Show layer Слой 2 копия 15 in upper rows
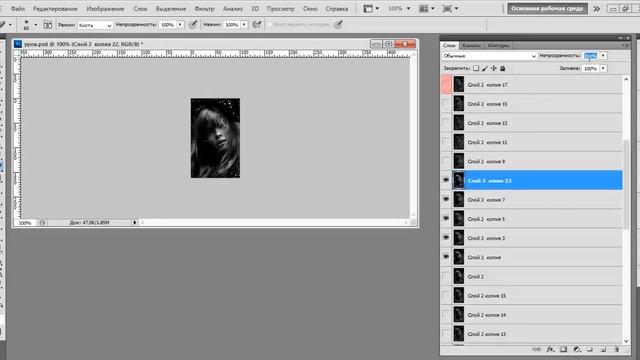The width and height of the screenshot is (640, 360). (x=446, y=104)
